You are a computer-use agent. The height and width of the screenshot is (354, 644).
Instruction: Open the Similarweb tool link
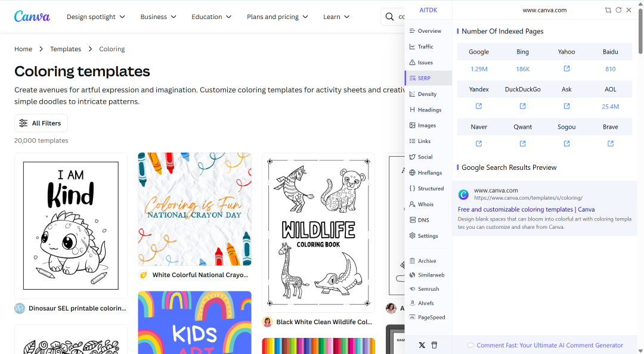click(x=427, y=275)
